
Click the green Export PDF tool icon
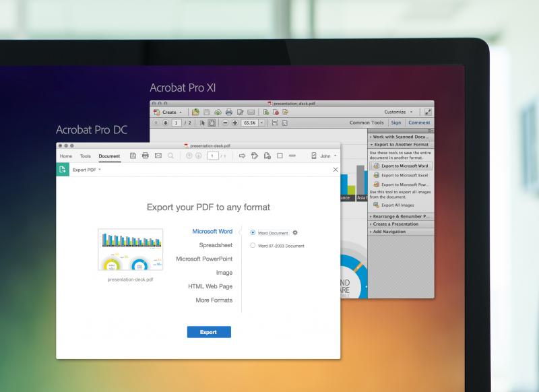(x=63, y=170)
